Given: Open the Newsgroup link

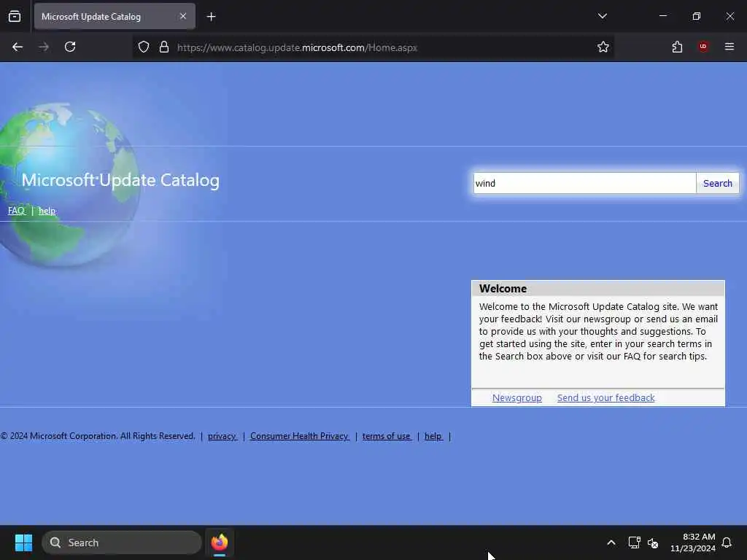Looking at the screenshot, I should tap(517, 397).
